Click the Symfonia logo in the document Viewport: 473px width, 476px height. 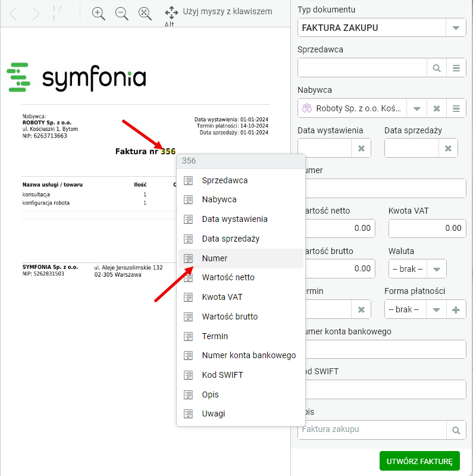(76, 77)
